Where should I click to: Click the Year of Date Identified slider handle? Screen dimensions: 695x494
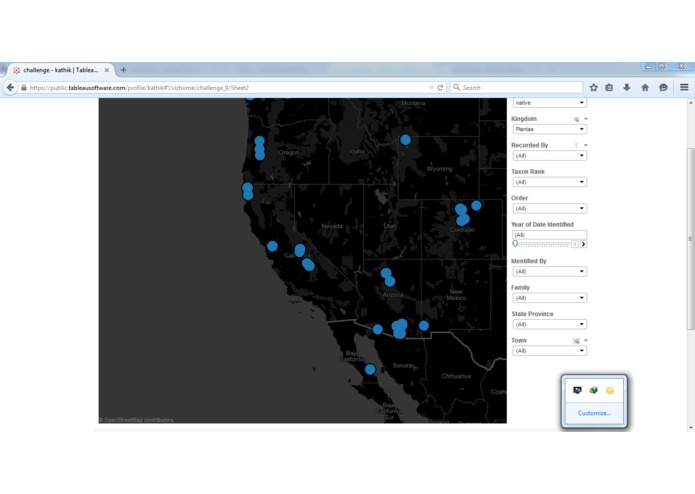515,244
